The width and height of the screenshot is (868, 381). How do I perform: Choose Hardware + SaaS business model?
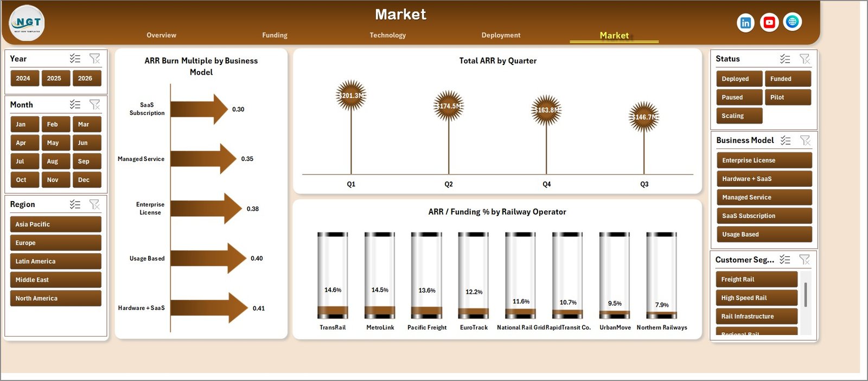(764, 179)
